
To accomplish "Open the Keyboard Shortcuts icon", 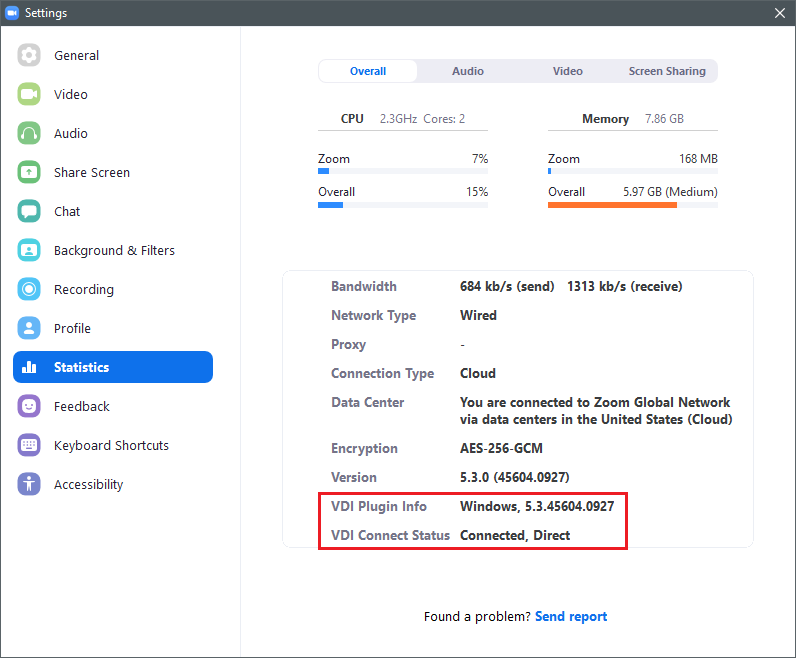I will tap(29, 446).
